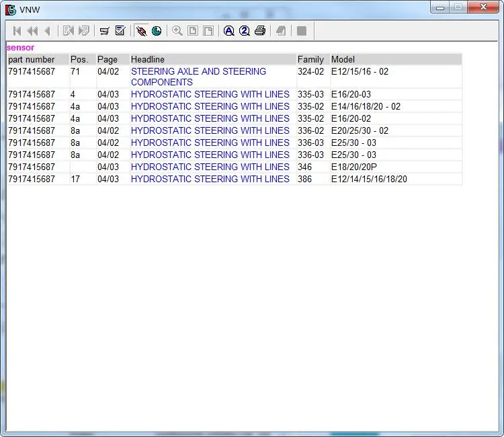Maximize the VNW window

point(458,7)
